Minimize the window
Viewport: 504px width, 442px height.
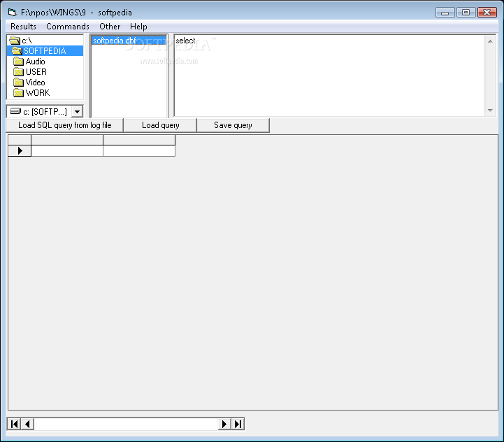coord(445,13)
